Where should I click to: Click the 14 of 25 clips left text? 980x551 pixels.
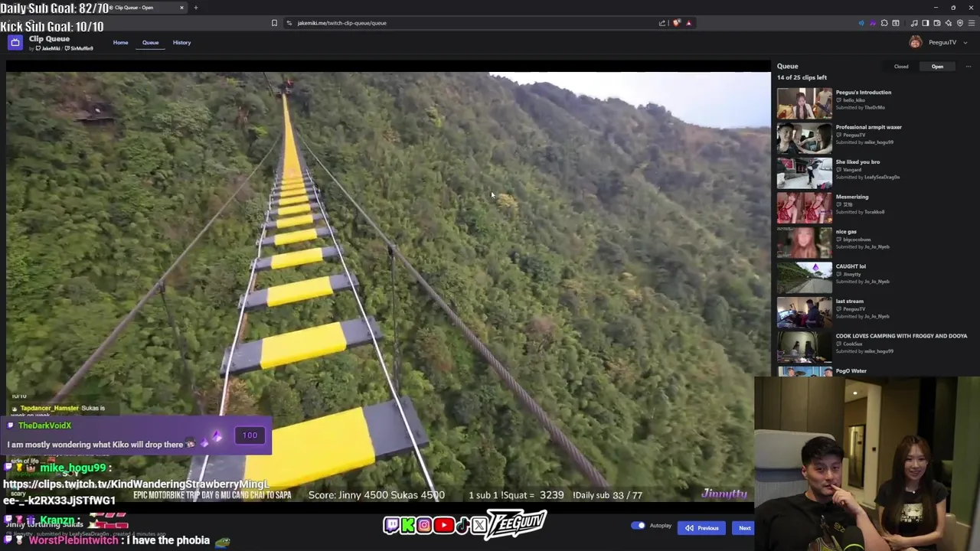[802, 77]
